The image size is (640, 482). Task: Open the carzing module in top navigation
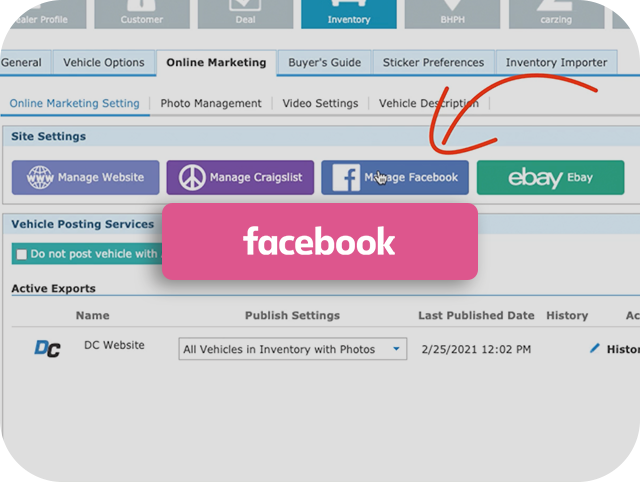pyautogui.click(x=556, y=14)
